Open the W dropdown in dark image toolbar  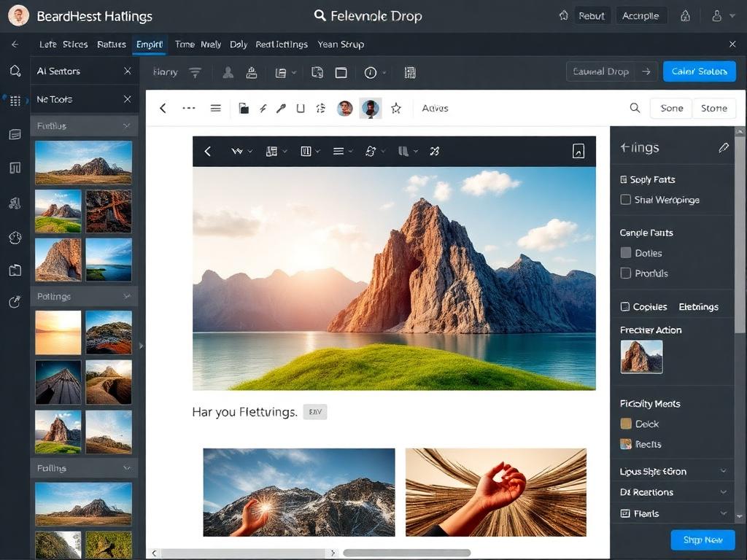241,152
